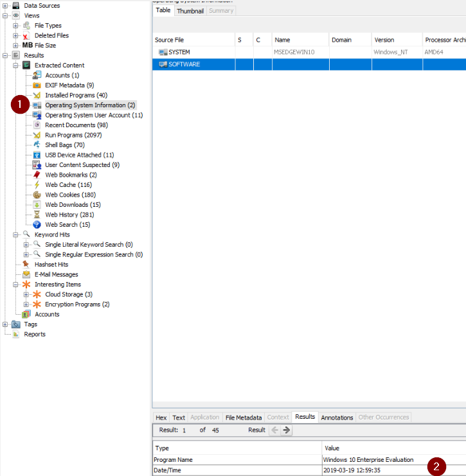Click the Recent Documents icon
Viewport: 466px width, 476px height.
click(37, 125)
